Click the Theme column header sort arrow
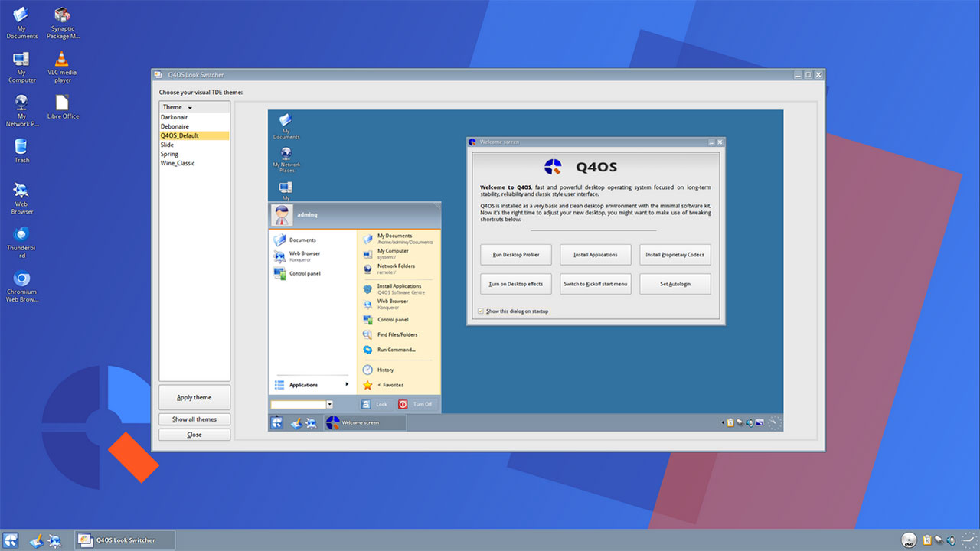The width and height of the screenshot is (980, 551). [x=190, y=108]
